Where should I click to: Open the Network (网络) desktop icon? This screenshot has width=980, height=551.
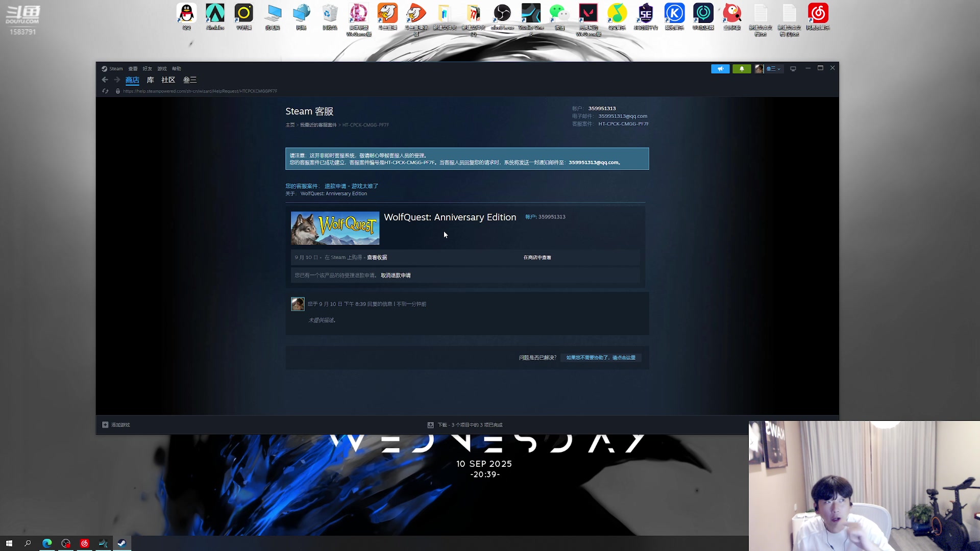[x=302, y=16]
